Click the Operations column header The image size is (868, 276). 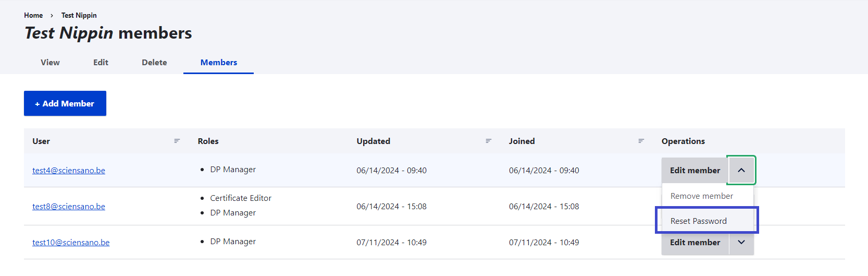683,141
